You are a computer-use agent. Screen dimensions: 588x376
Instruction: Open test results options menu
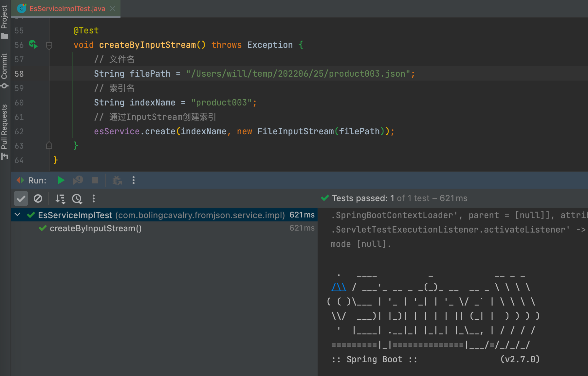(94, 198)
